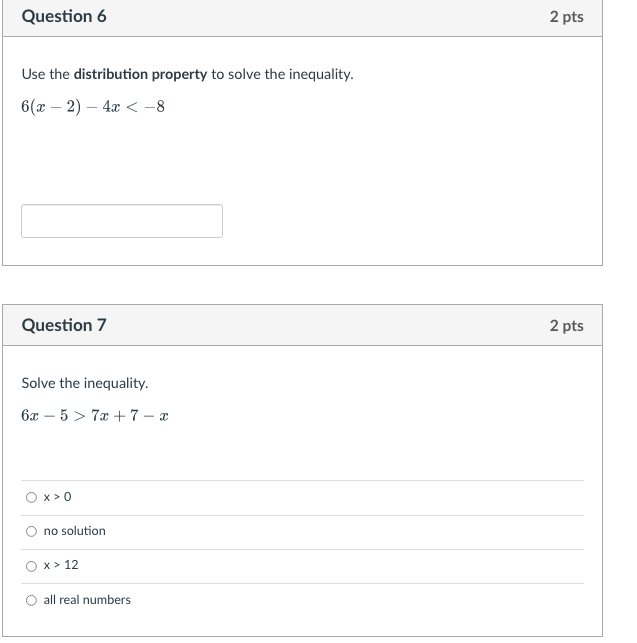Click the "2 pts" label in Question 7
This screenshot has width=637, height=643.
click(566, 326)
